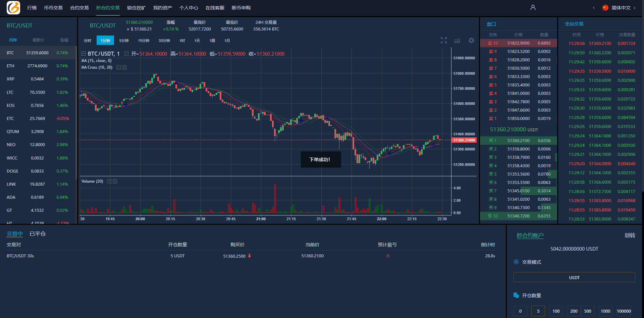Switch chart to 15分钟 interval
Viewport: 644px width, 318px height.
pos(144,41)
